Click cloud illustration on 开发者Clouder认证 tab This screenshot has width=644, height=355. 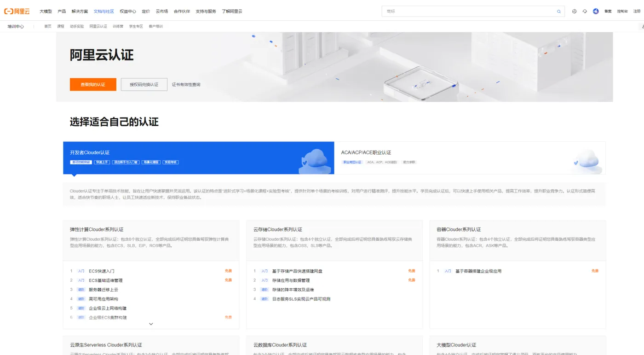(315, 161)
